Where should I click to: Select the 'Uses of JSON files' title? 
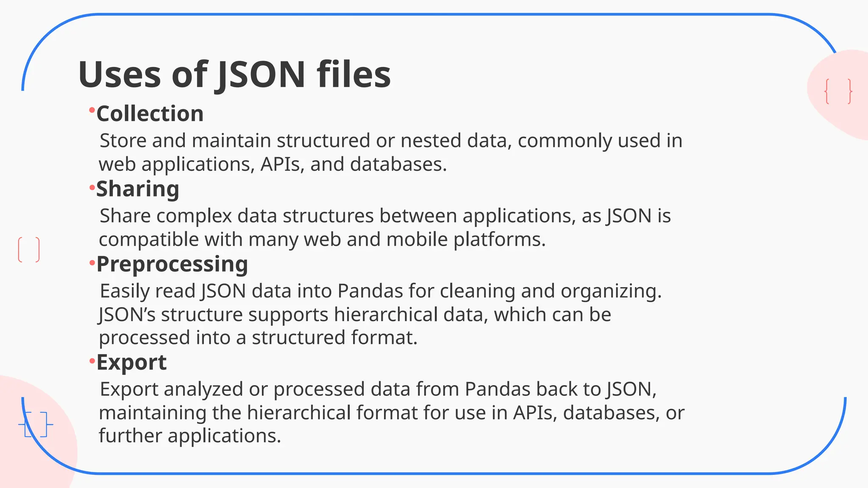click(x=234, y=75)
